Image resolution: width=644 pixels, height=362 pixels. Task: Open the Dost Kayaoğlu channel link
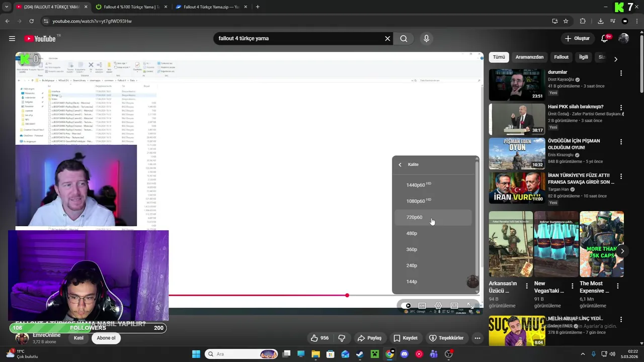tap(561, 79)
